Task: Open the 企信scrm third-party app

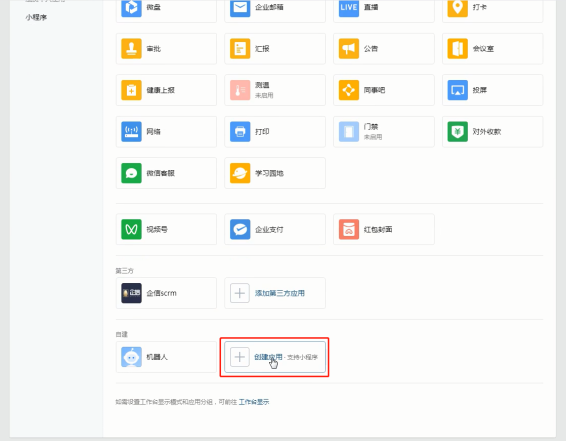Action: click(166, 293)
